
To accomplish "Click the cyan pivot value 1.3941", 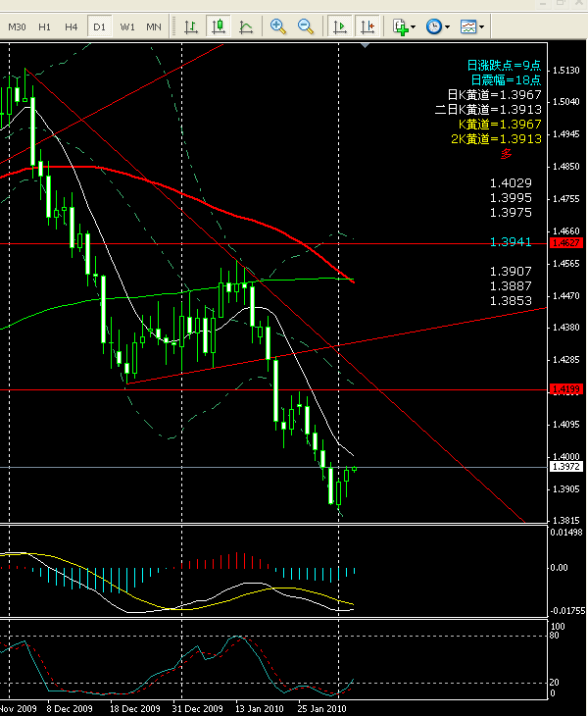I will [511, 241].
